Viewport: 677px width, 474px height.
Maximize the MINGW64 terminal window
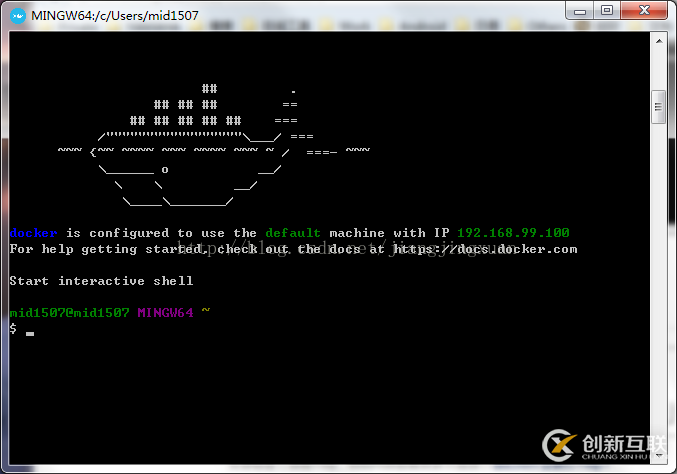coord(607,11)
